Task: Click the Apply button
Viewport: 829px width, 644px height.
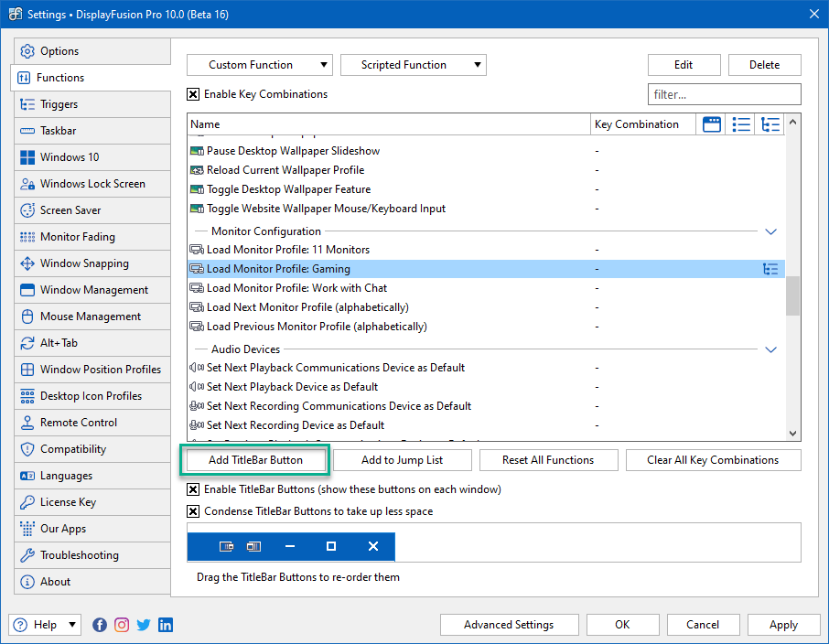Action: tap(783, 625)
